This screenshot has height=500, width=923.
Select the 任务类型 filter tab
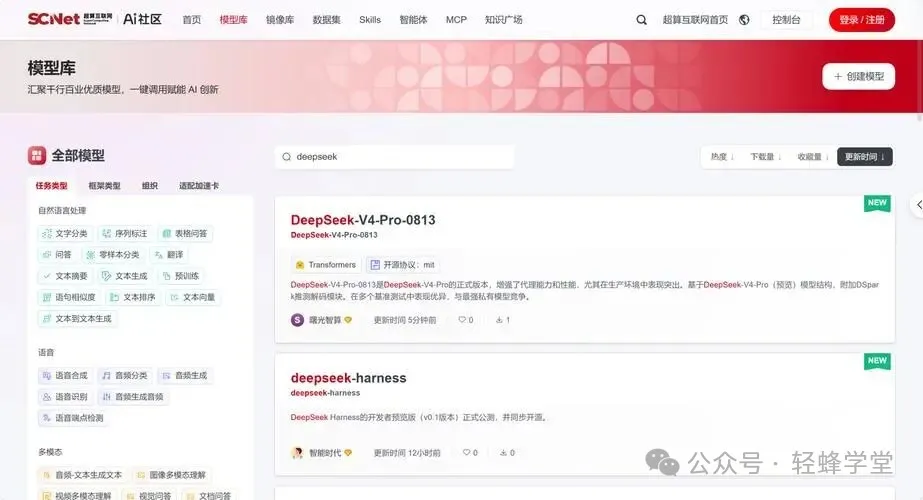pos(51,186)
